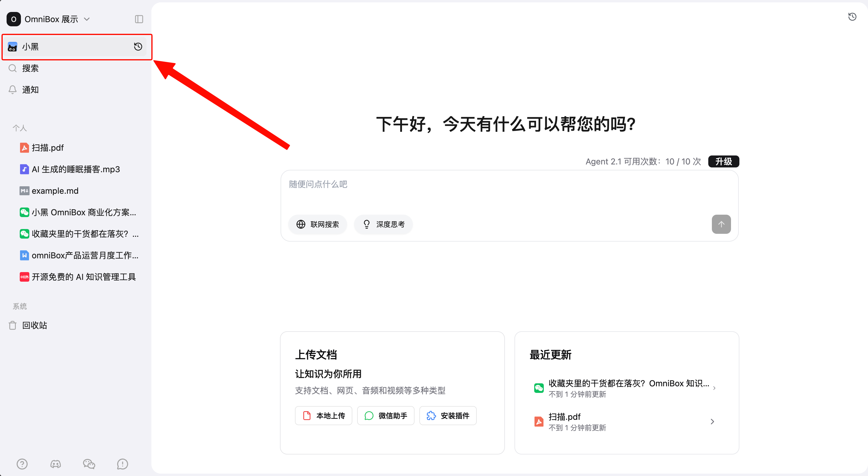Open the feedback bubble icon

[x=122, y=464]
